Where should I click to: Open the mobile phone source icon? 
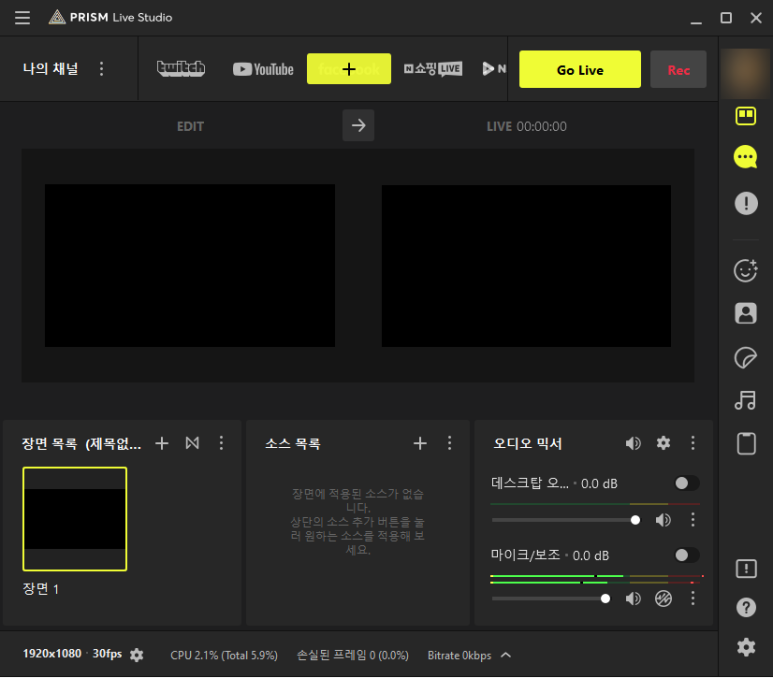(x=746, y=443)
